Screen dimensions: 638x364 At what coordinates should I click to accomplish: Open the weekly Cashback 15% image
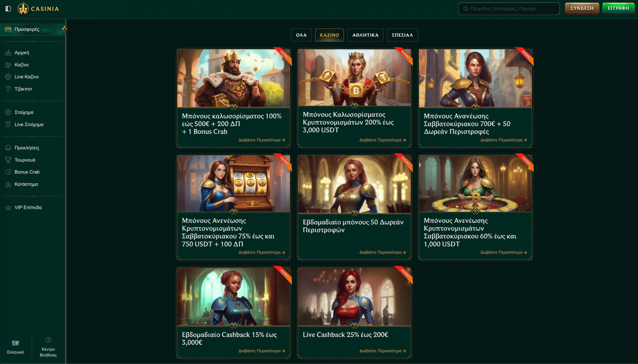[234, 297]
